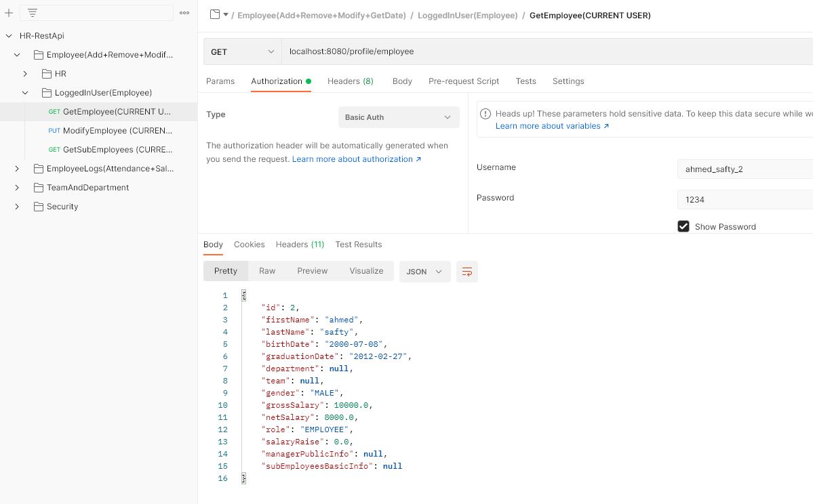This screenshot has height=504, width=813.
Task: Click Employee(Add+Remove+Modify+GetDate) in breadcrumb
Action: (x=321, y=16)
